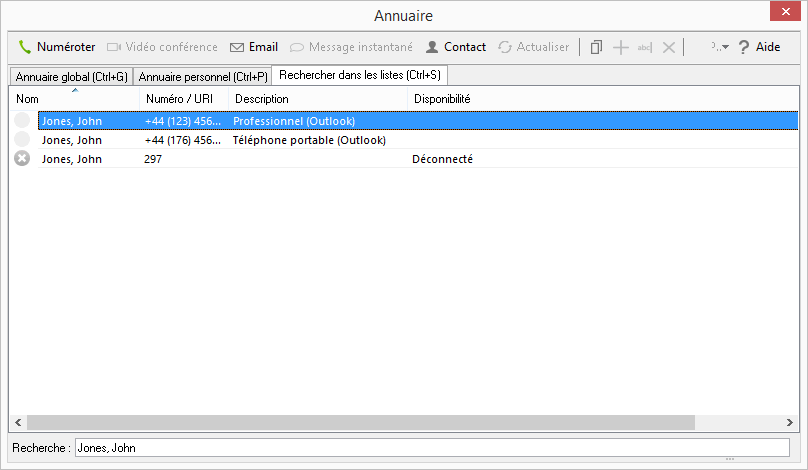Click the copy entry icon
808x470 pixels.
pyautogui.click(x=596, y=47)
